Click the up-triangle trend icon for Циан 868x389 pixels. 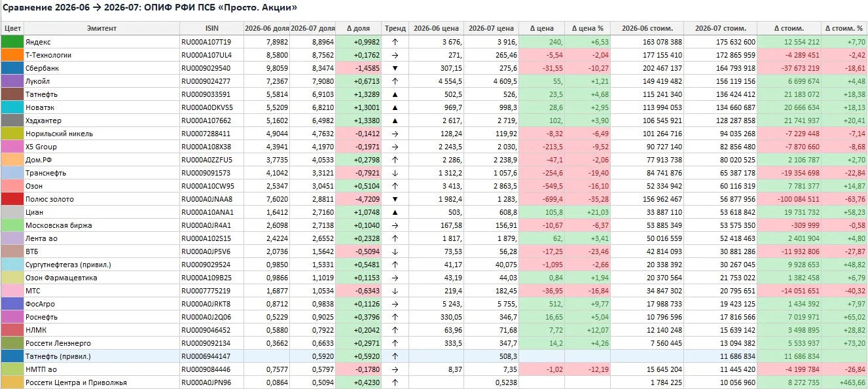coord(395,212)
